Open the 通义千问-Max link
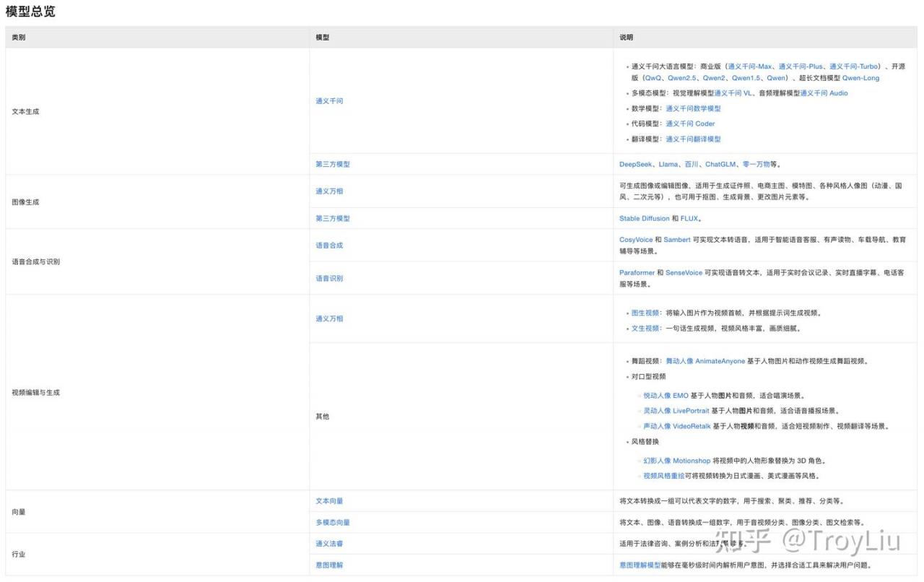Image resolution: width=924 pixels, height=582 pixels. [x=750, y=66]
